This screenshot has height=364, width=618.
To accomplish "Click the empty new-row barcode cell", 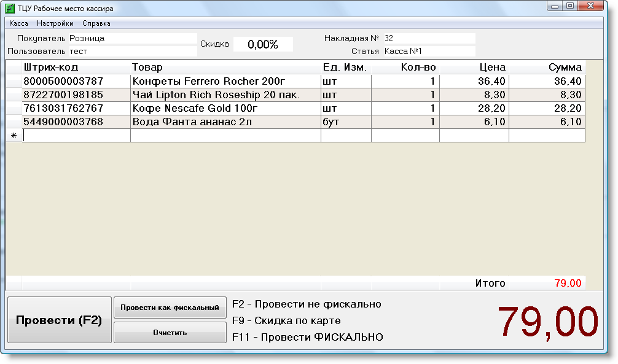I will 76,135.
